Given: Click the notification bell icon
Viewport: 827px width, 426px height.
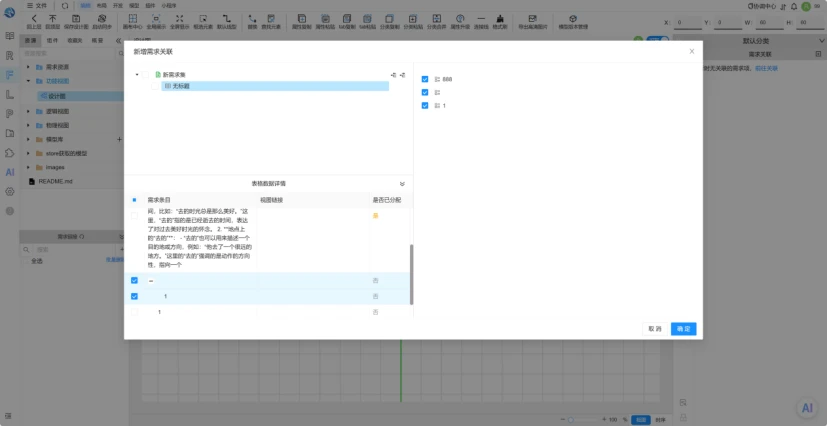Looking at the screenshot, I should click(x=794, y=6).
